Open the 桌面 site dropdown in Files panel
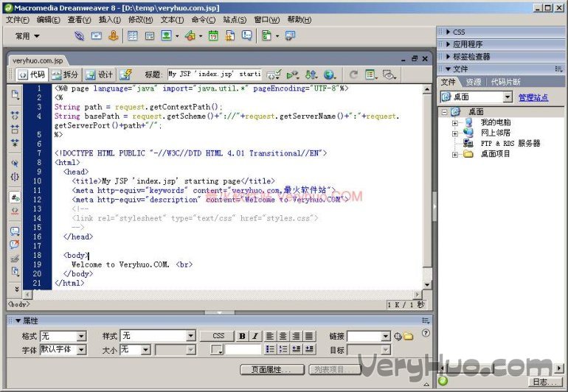Image resolution: width=568 pixels, height=392 pixels. 508,97
